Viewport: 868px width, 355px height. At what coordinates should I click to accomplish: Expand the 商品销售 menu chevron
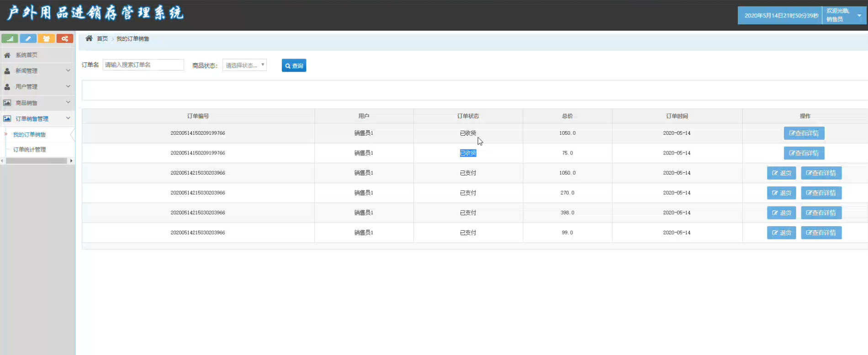click(x=68, y=102)
